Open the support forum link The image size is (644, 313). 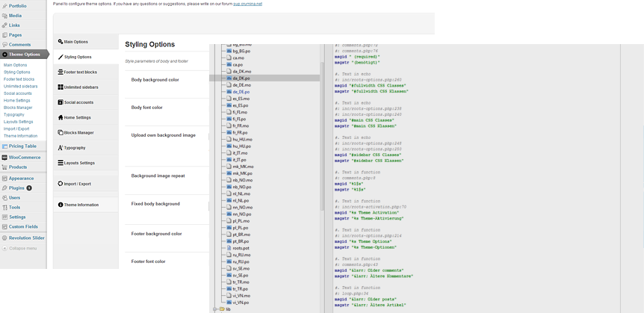coord(243,4)
